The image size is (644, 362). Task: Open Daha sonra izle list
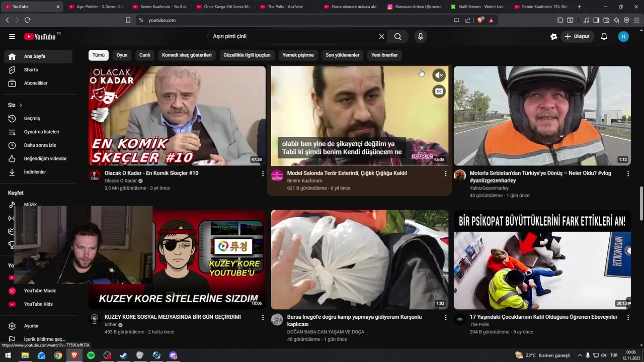point(38,145)
